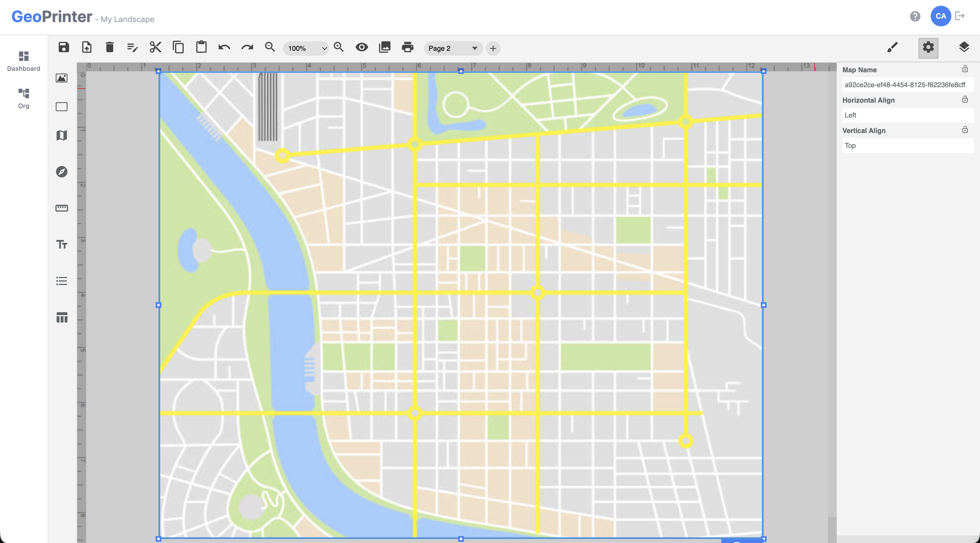Select the text tool

[62, 244]
